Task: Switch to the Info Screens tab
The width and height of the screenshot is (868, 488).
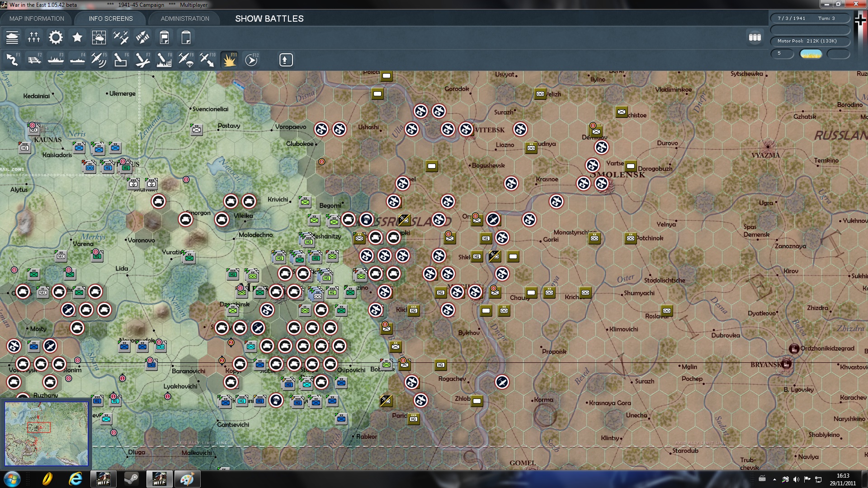Action: (x=111, y=19)
